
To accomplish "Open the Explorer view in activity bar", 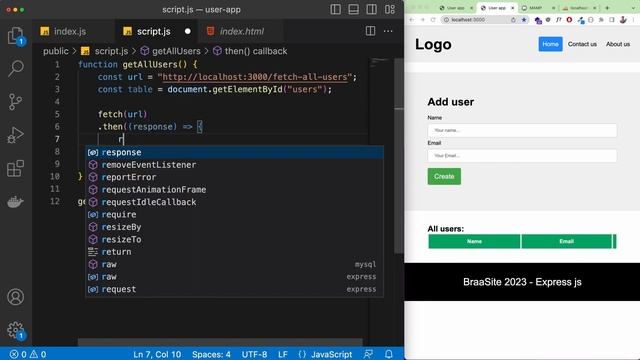I will coord(15,36).
